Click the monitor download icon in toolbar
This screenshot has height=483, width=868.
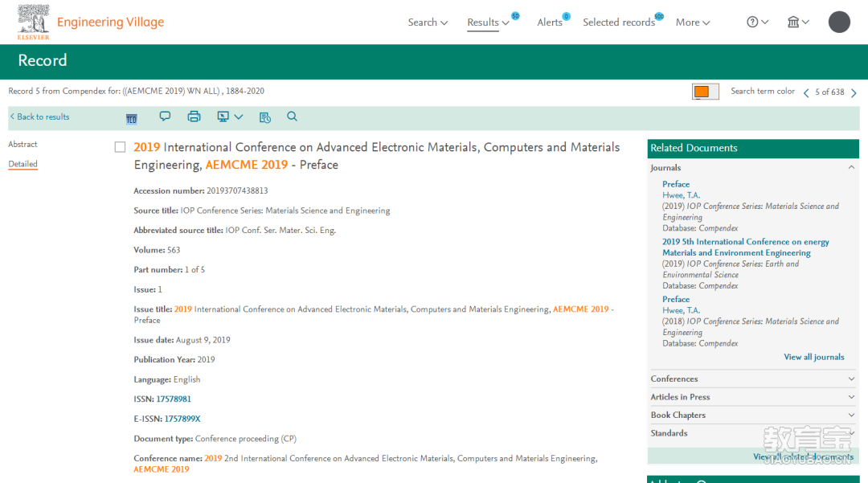(223, 117)
